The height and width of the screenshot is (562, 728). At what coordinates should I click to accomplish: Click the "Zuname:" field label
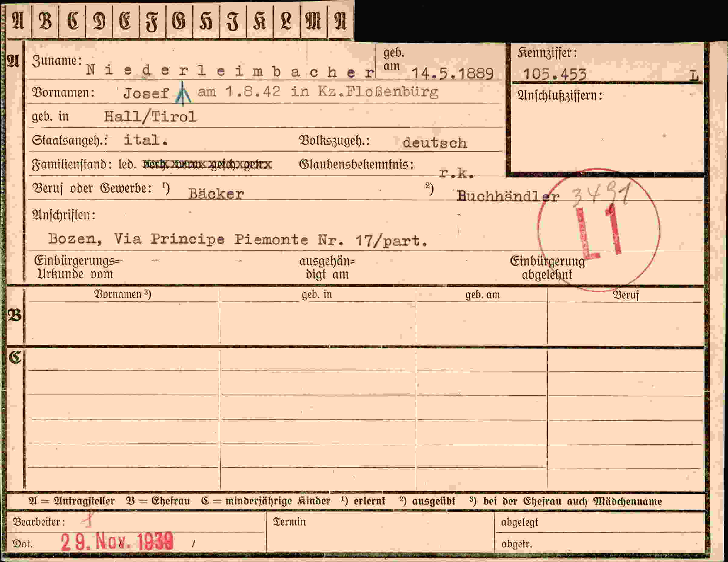[x=57, y=61]
